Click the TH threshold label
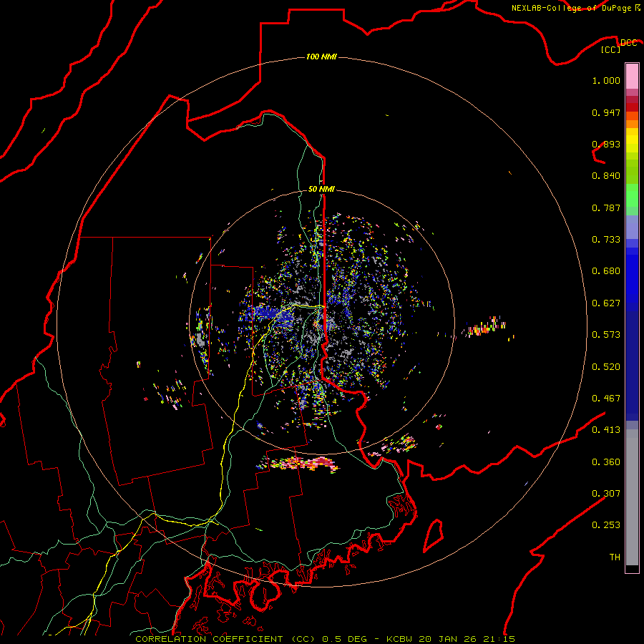644x644 pixels. tap(615, 557)
